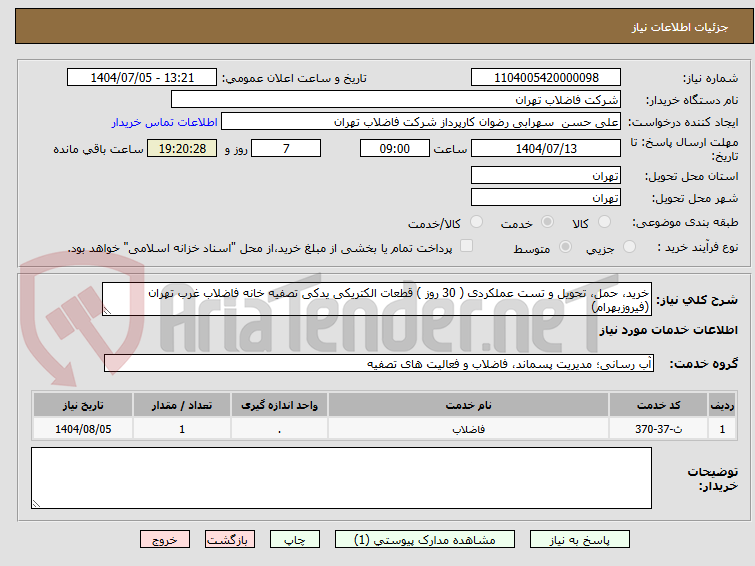The width and height of the screenshot is (755, 566).
Task: Select the متوسط purchase type radio
Action: [x=565, y=247]
